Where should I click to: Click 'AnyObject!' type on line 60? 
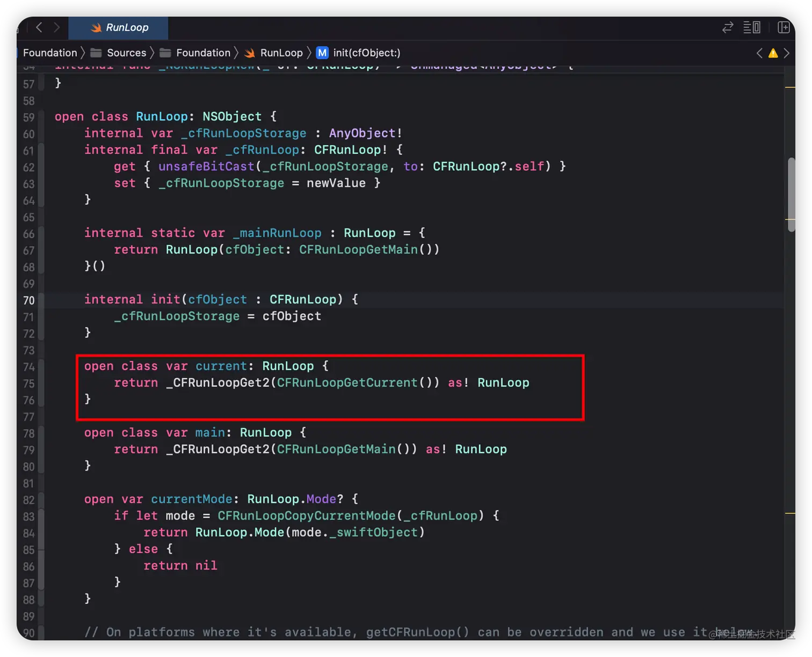point(366,133)
